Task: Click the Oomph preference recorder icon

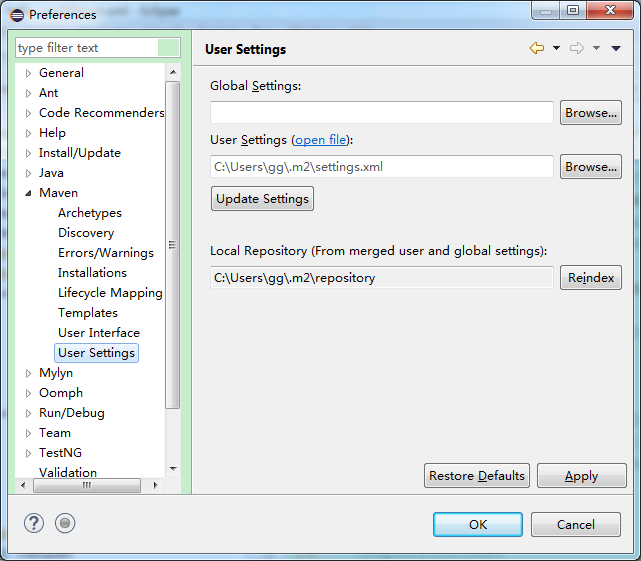Action: pos(65,523)
